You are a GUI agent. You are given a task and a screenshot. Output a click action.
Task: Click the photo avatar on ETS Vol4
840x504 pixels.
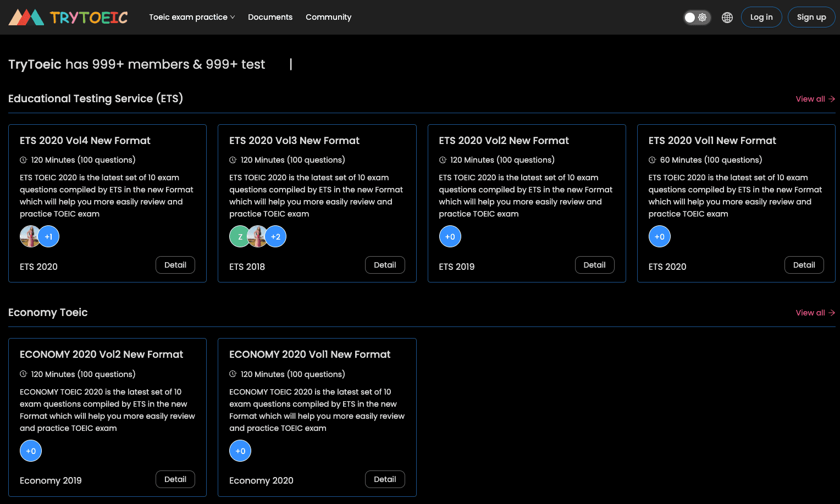[30, 237]
